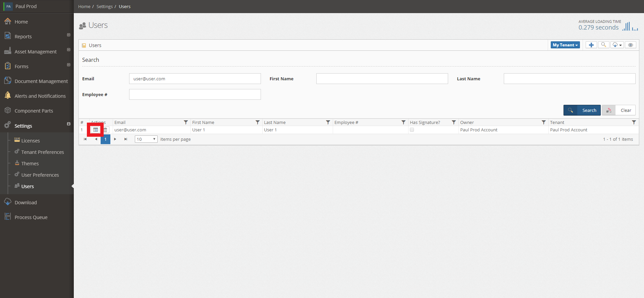Screen dimensions: 644x298
Task: Select Users under Settings
Action: point(28,186)
